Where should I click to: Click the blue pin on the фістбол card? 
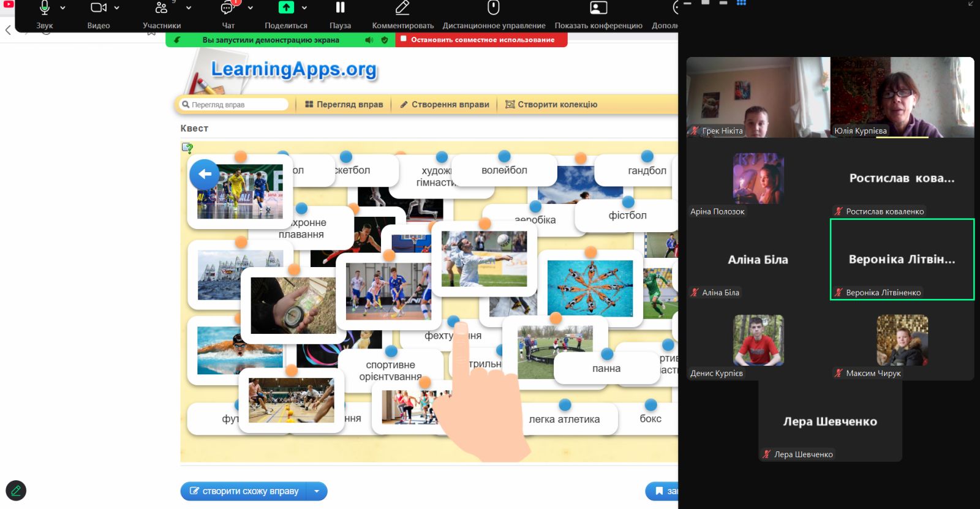tap(628, 202)
